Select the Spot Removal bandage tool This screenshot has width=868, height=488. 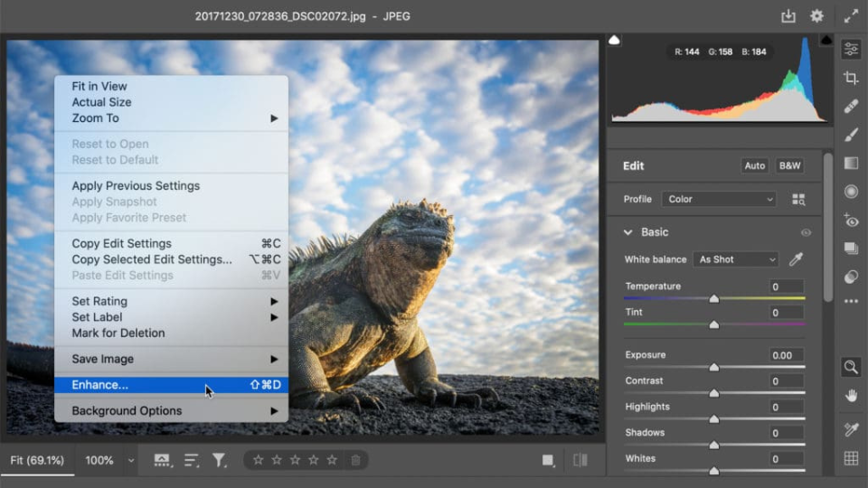pyautogui.click(x=851, y=107)
